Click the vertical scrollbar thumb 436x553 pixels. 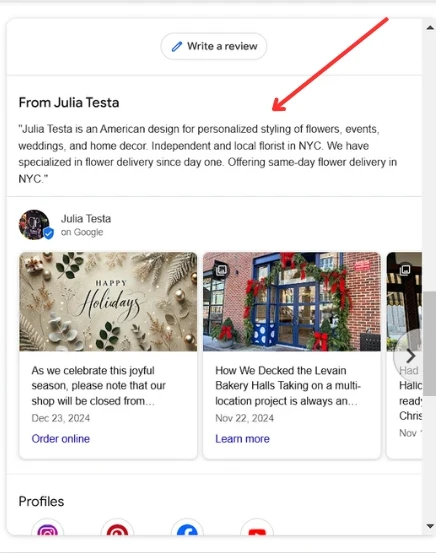point(429,344)
